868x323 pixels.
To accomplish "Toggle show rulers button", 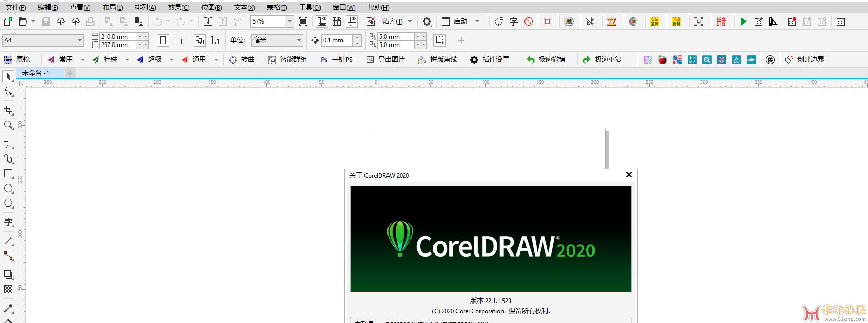I will (322, 21).
